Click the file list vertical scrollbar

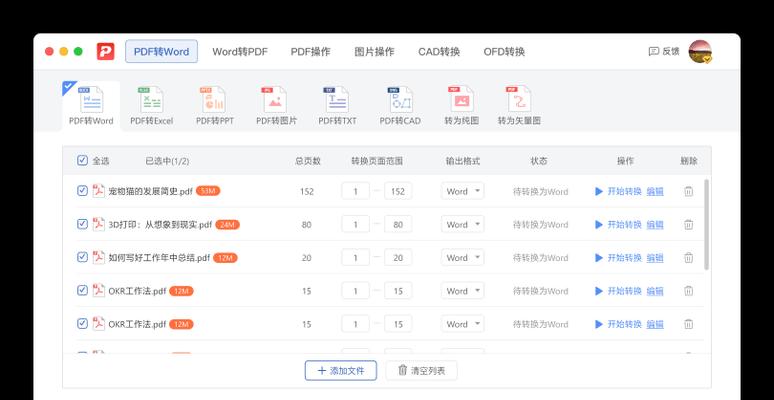pos(706,225)
